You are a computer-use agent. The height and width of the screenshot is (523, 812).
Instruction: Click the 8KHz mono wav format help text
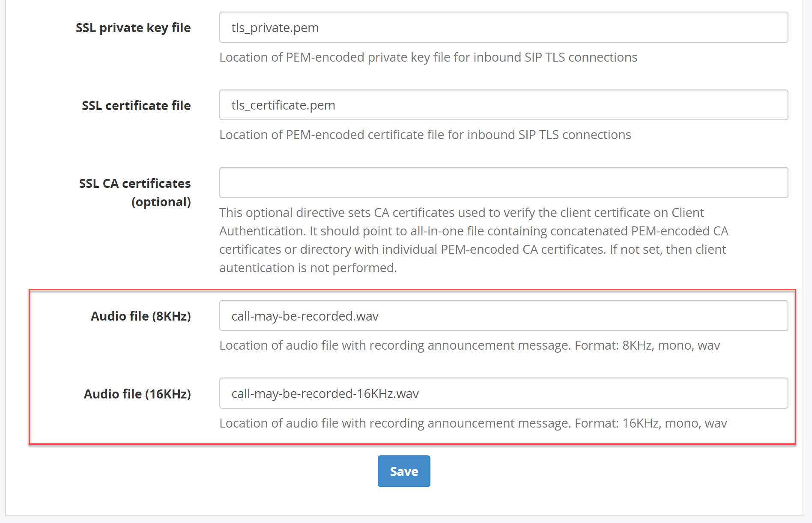470,345
